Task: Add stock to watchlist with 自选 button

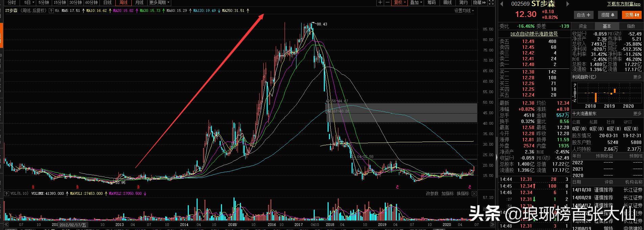Action: (583, 15)
